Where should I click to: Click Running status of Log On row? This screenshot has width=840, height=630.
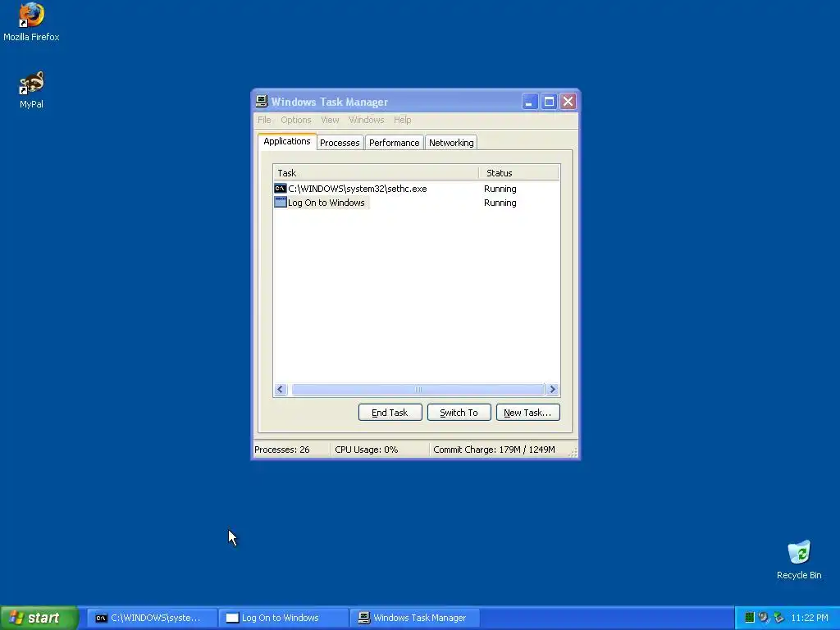[x=500, y=203]
